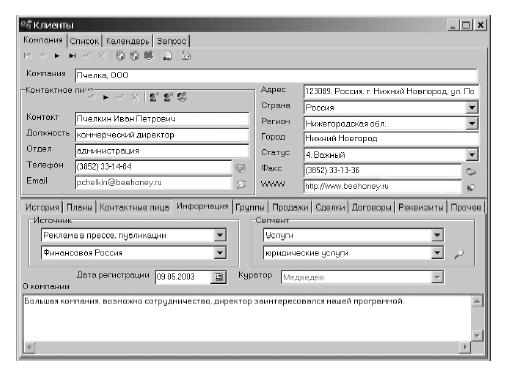The height and width of the screenshot is (371, 505).
Task: Click the phone dial icon beside Телефон
Action: tap(241, 168)
